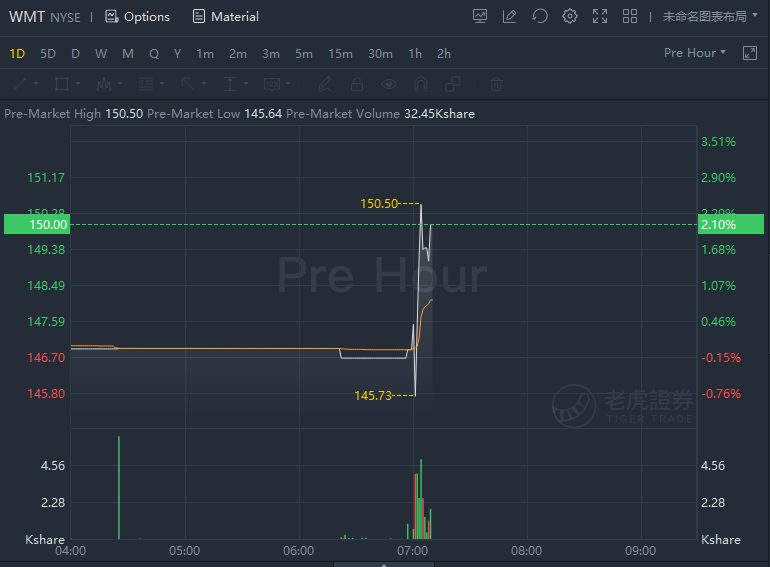
Task: Click the 151.17 price axis label
Action: 46,177
